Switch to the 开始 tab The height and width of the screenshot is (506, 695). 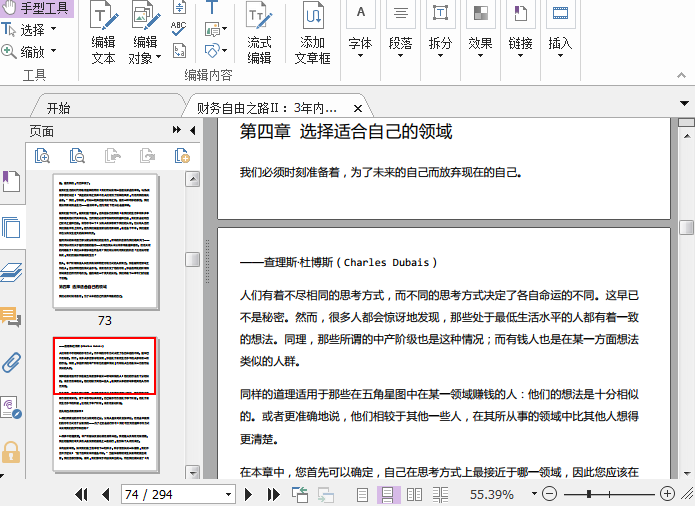59,108
